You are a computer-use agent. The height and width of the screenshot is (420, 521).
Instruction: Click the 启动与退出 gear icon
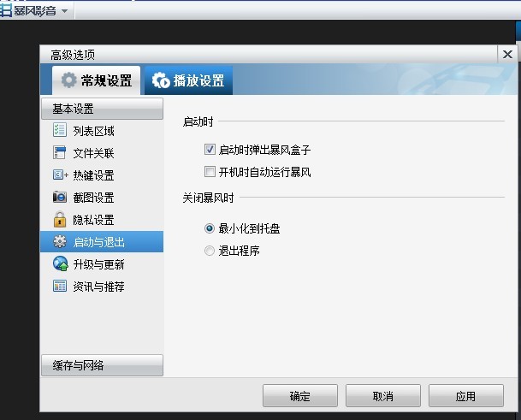[x=60, y=241]
